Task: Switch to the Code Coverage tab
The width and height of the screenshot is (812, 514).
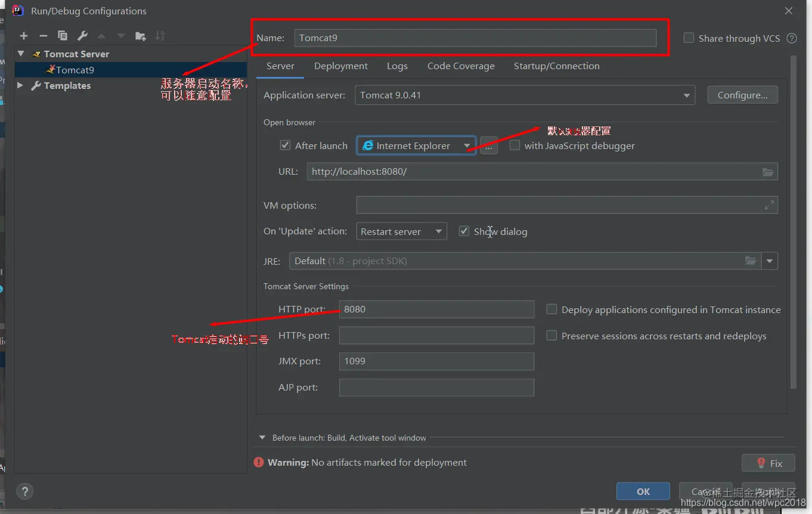Action: click(x=461, y=66)
